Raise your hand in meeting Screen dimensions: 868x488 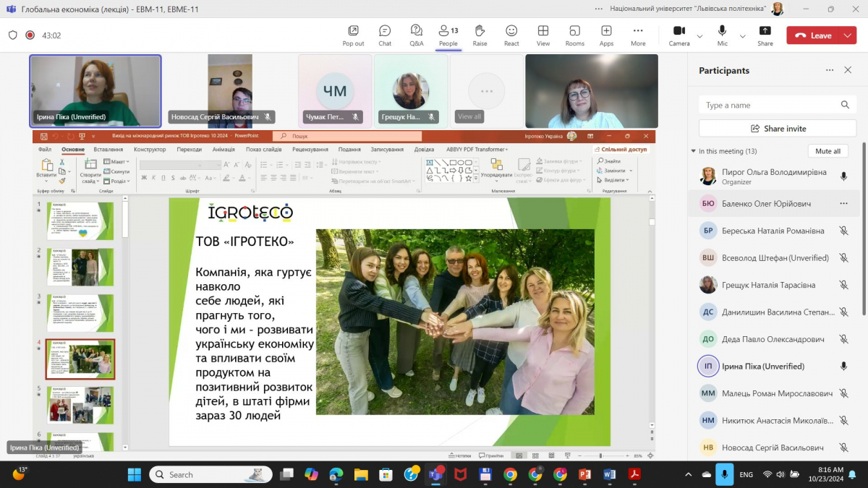coord(480,35)
